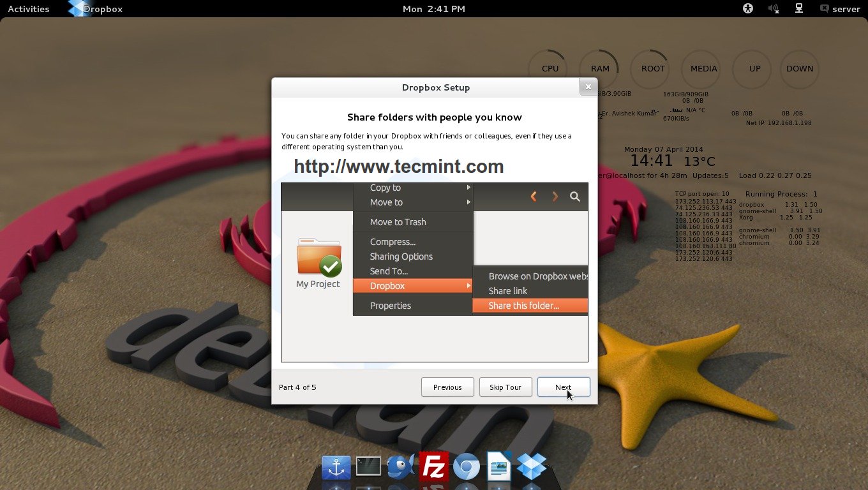Screen dimensions: 868x490
Task: Open the Bluefish editor fish icon
Action: tap(401, 466)
